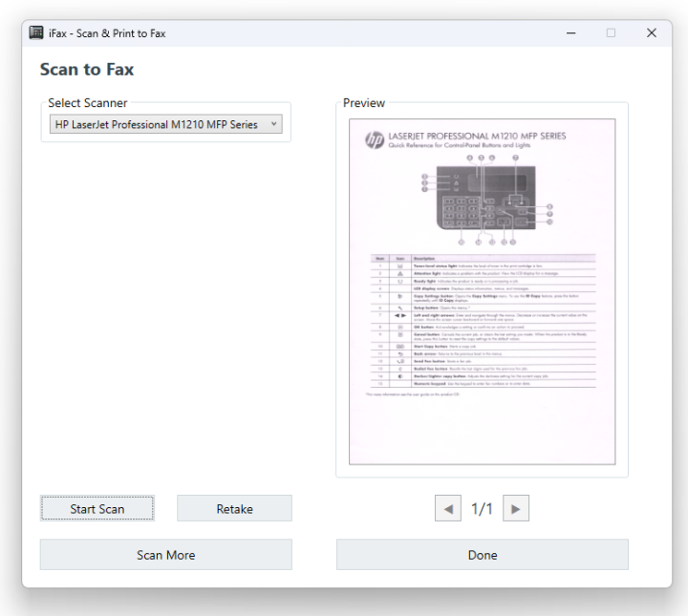Viewport: 688px width, 616px height.
Task: Go to the previous scanned page
Action: click(x=447, y=509)
